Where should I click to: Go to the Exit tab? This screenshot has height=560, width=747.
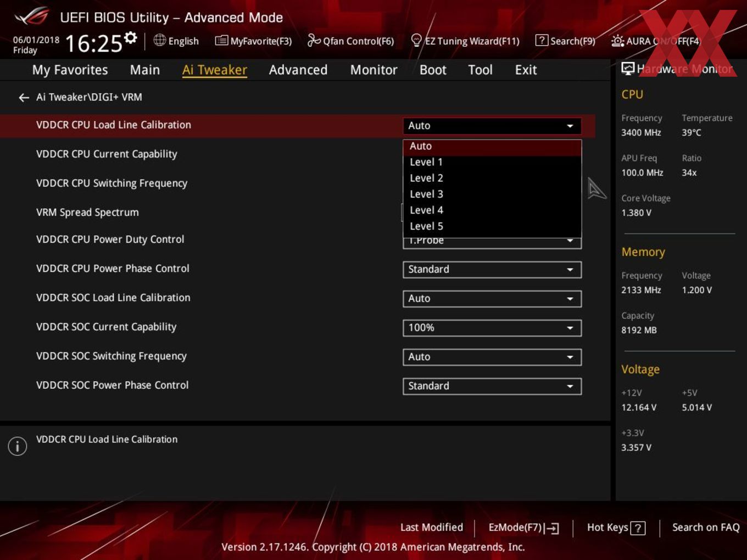click(x=526, y=70)
